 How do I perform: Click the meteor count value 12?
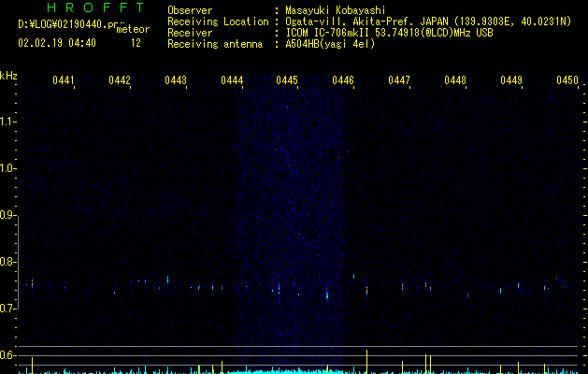[x=136, y=43]
